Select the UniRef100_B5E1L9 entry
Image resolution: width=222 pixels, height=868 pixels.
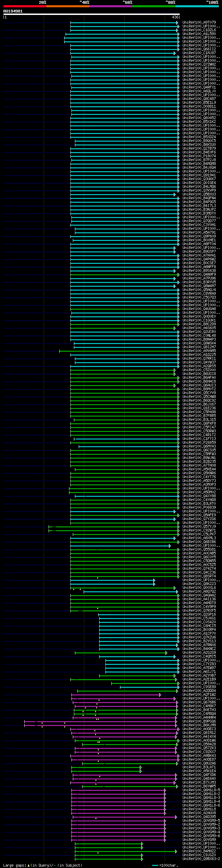[x=199, y=103]
